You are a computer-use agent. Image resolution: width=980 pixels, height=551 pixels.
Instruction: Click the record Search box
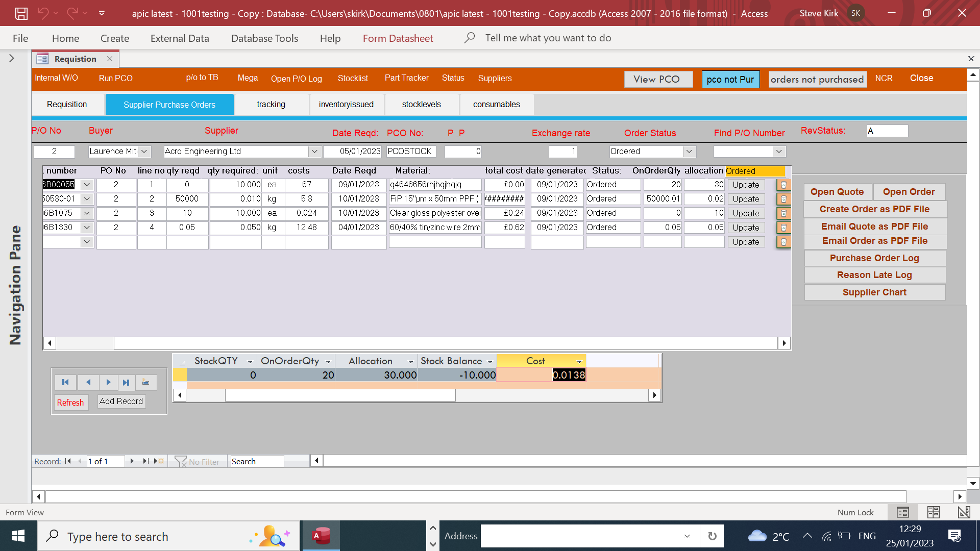click(x=257, y=462)
